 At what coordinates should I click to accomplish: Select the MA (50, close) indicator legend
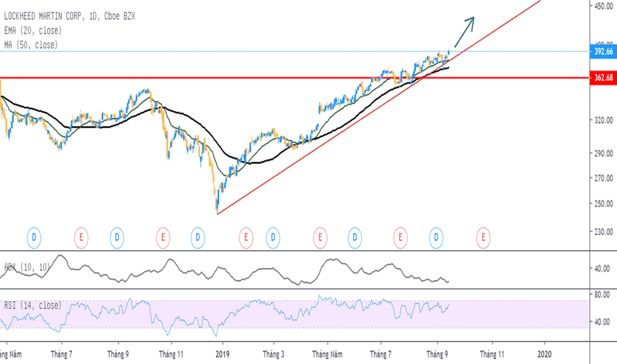[x=31, y=45]
